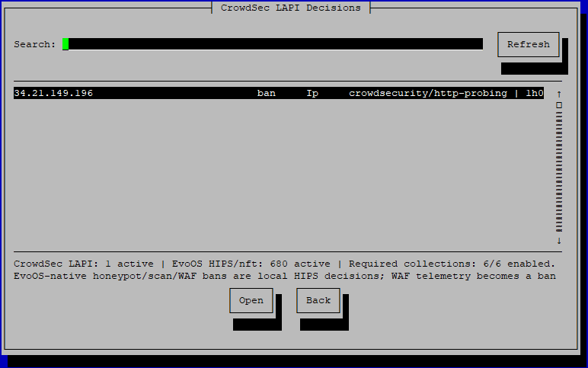Click the Back button

click(318, 300)
